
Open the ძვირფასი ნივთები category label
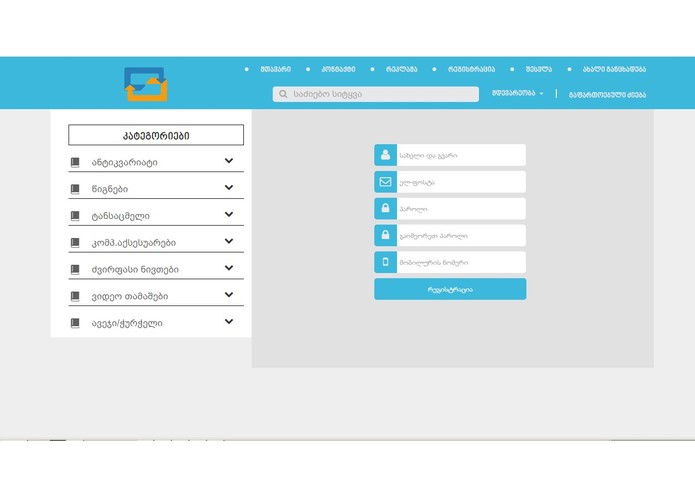tap(135, 269)
